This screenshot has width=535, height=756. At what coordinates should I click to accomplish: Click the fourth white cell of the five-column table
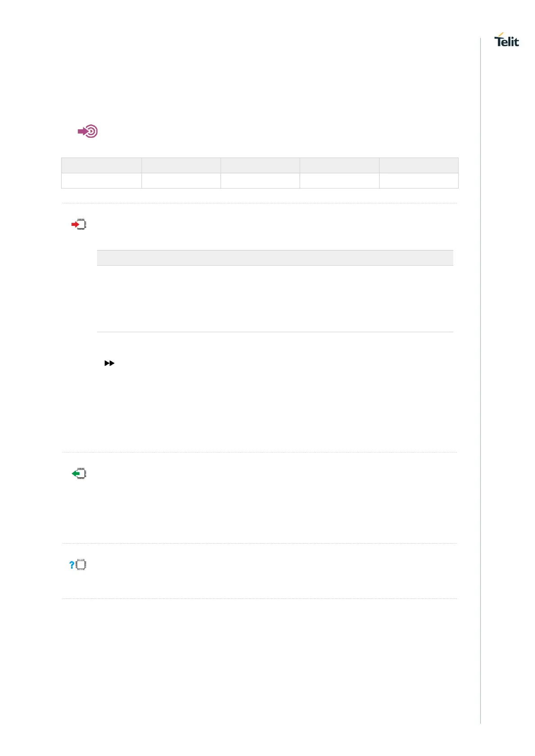tap(339, 180)
